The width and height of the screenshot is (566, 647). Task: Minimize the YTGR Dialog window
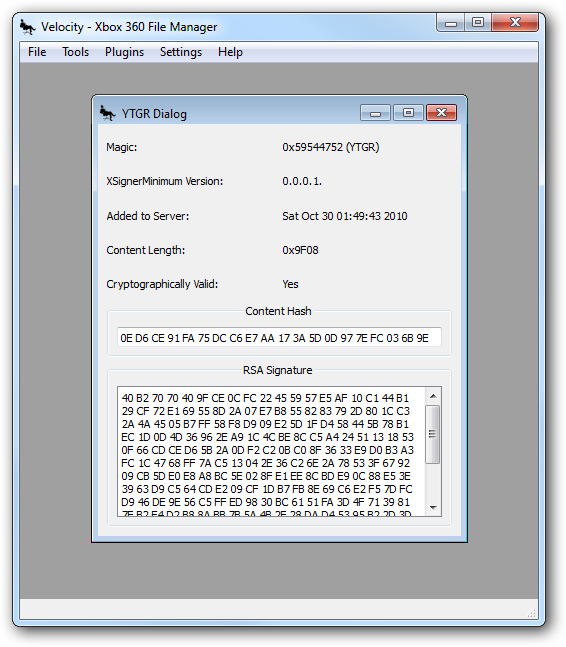pos(375,113)
